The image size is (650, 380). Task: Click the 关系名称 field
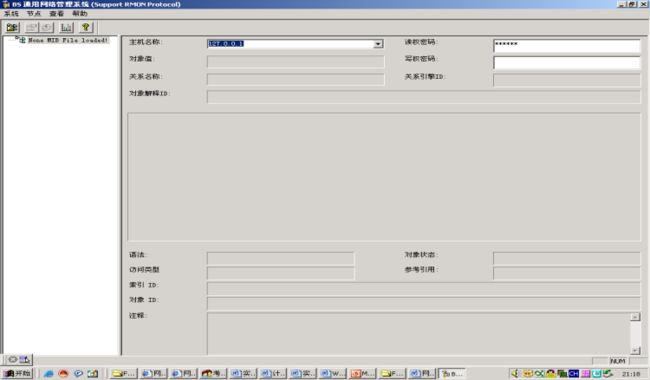pos(296,79)
